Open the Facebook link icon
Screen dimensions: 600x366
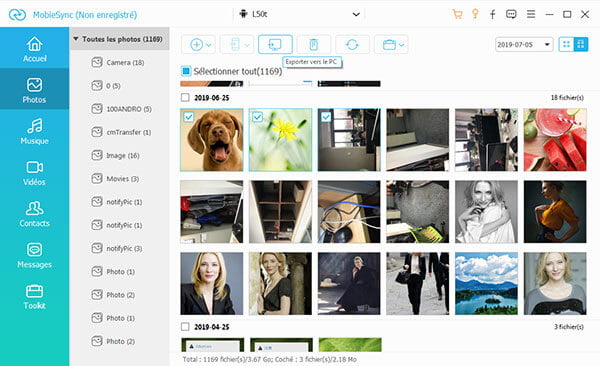[493, 15]
